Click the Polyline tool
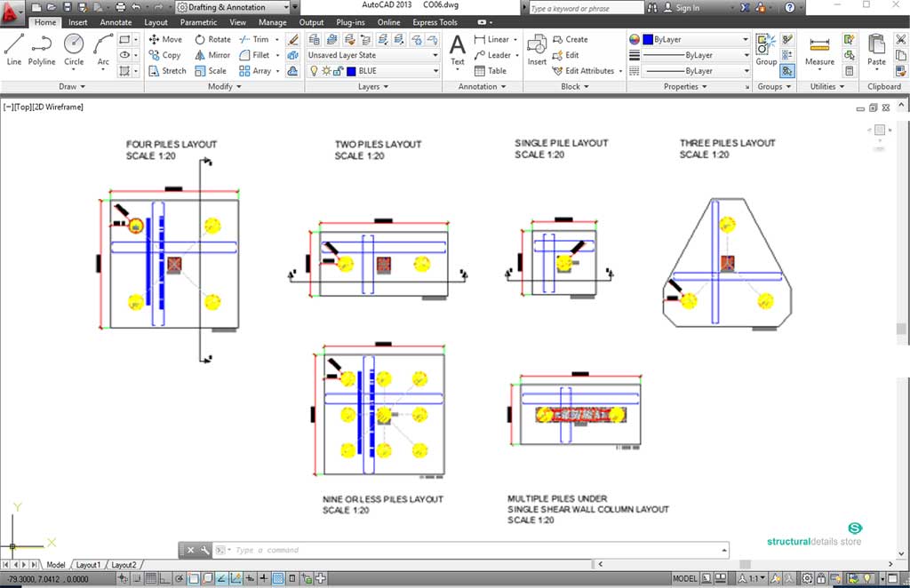910x588 pixels. (x=42, y=48)
